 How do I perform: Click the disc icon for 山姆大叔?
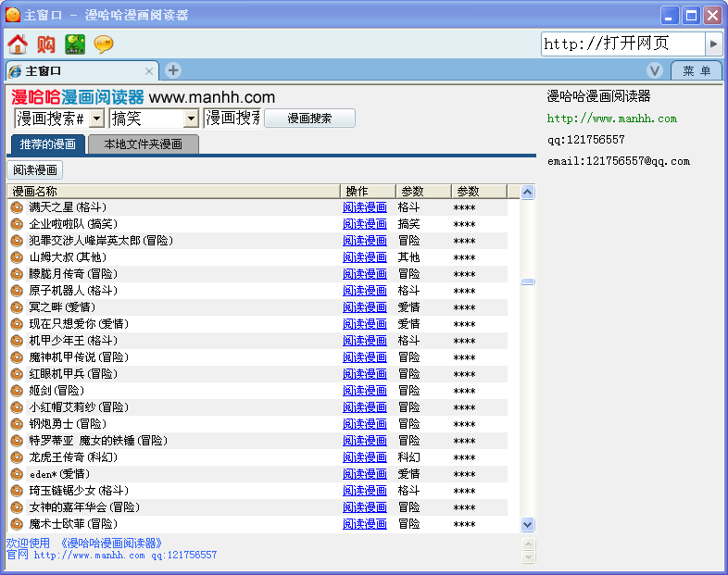coord(17,257)
